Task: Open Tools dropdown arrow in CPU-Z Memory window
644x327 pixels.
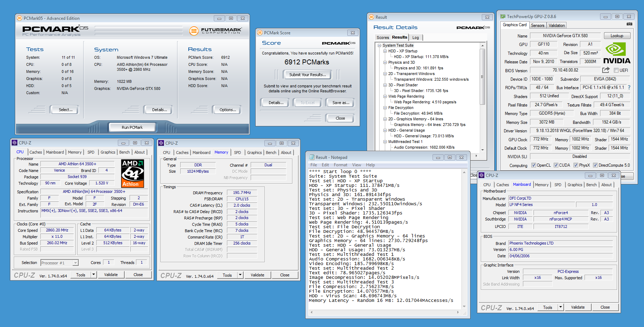Action: pos(240,275)
